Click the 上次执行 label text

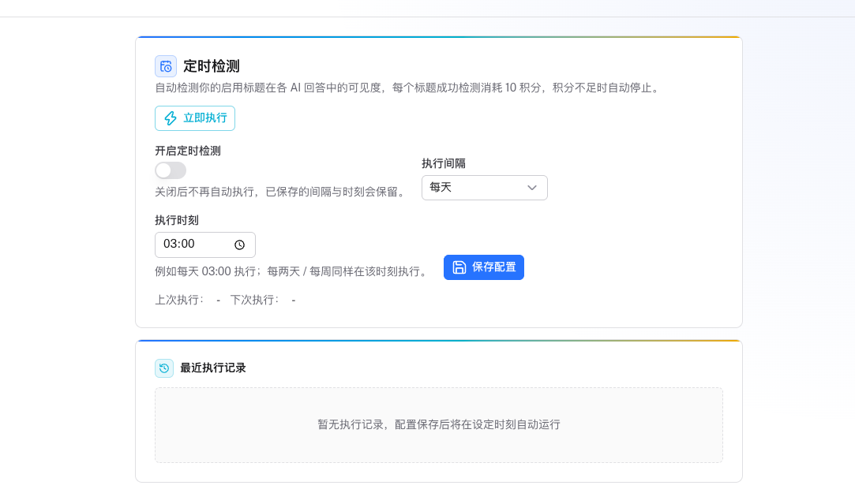coord(179,301)
